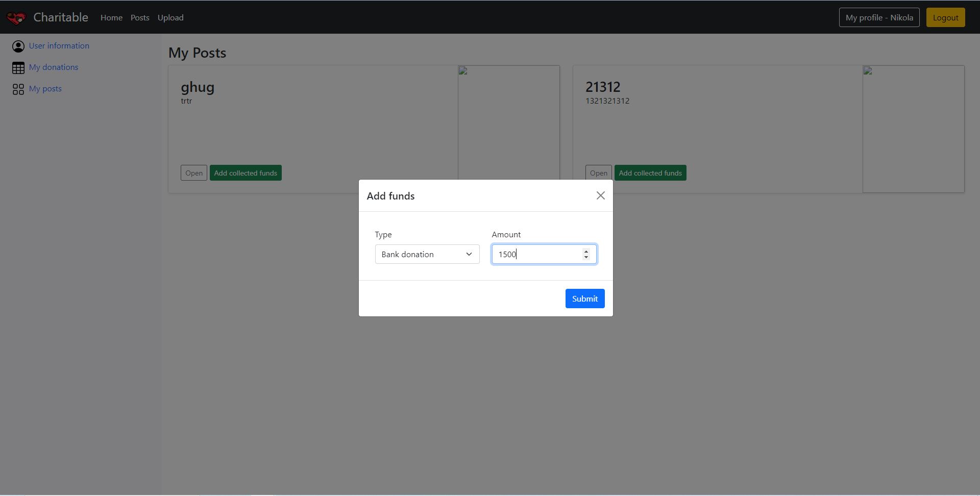
Task: Increase Amount using the up stepper arrow
Action: [586, 251]
